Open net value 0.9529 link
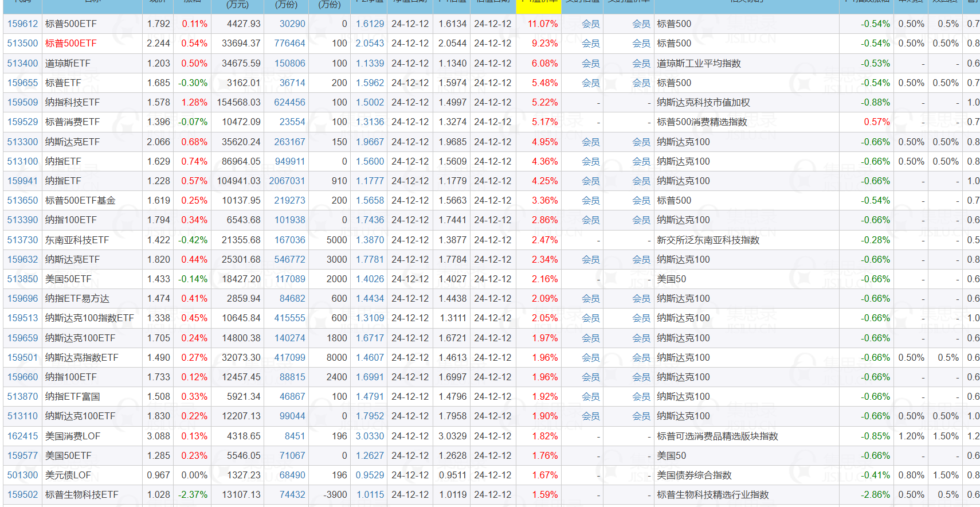Screen dimensions: 980x507 [370, 475]
